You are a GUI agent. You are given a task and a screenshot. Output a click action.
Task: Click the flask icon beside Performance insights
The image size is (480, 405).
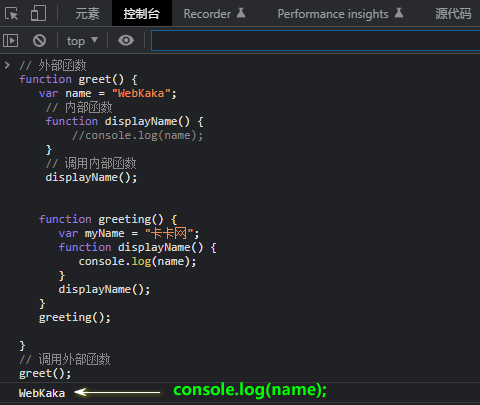point(399,13)
